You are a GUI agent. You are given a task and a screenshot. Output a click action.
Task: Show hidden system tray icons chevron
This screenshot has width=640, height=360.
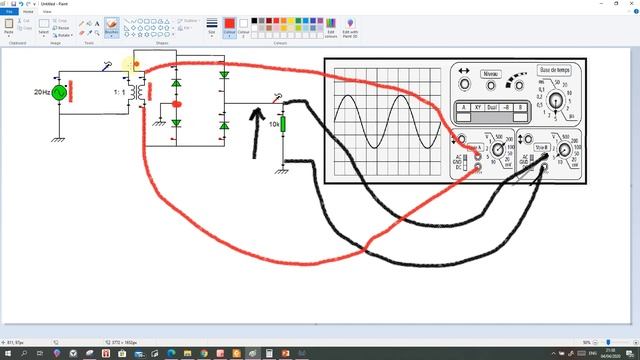pos(553,353)
